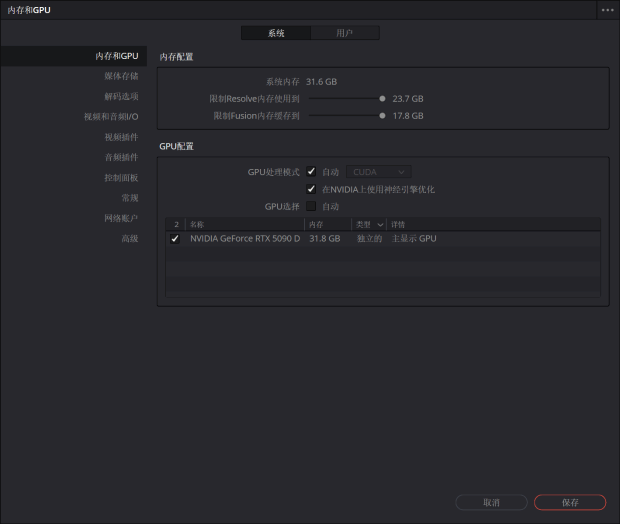Click the 取消 button
The width and height of the screenshot is (620, 524).
coord(491,503)
